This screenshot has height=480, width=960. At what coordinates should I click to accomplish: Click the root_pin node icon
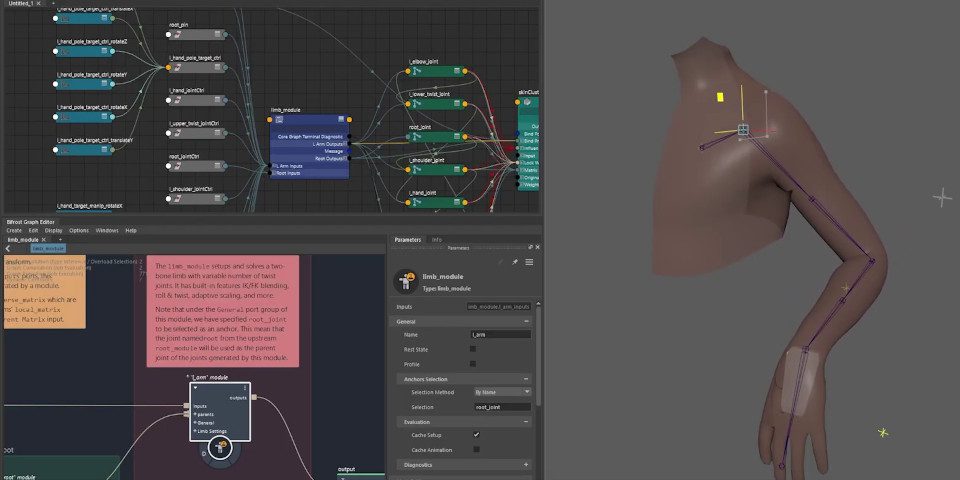pos(177,34)
